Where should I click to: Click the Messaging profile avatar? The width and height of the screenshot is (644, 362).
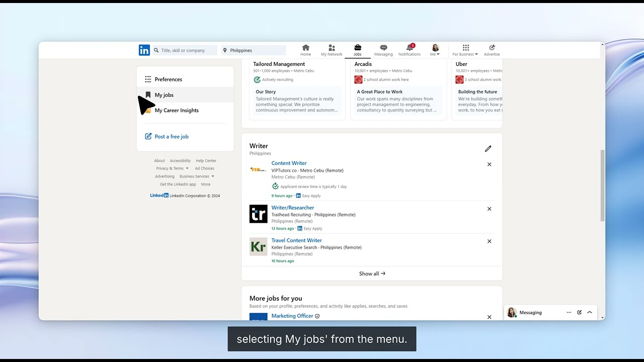coord(512,312)
